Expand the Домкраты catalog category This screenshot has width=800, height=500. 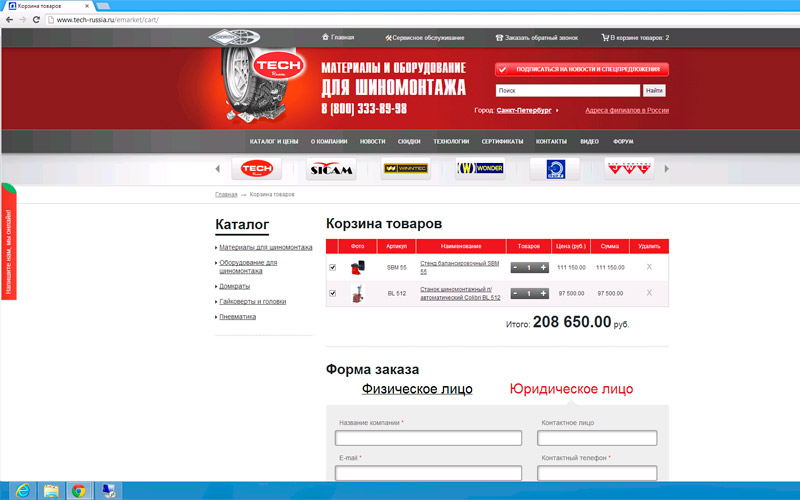[235, 286]
